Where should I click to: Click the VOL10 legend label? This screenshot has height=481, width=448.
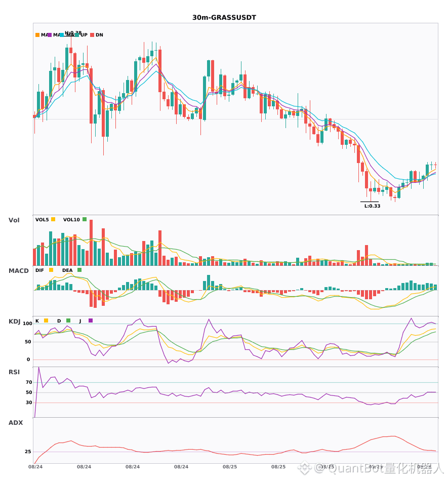coord(71,220)
